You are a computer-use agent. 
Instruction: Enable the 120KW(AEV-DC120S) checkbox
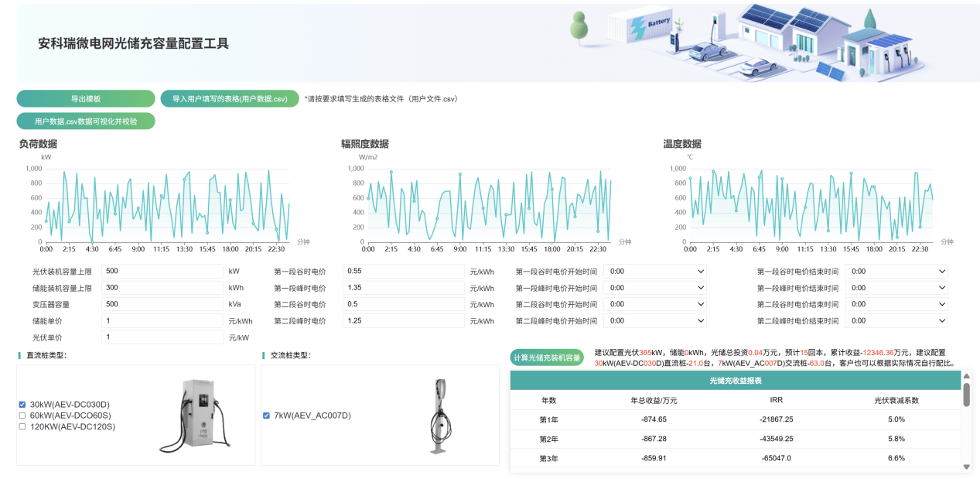[x=22, y=426]
